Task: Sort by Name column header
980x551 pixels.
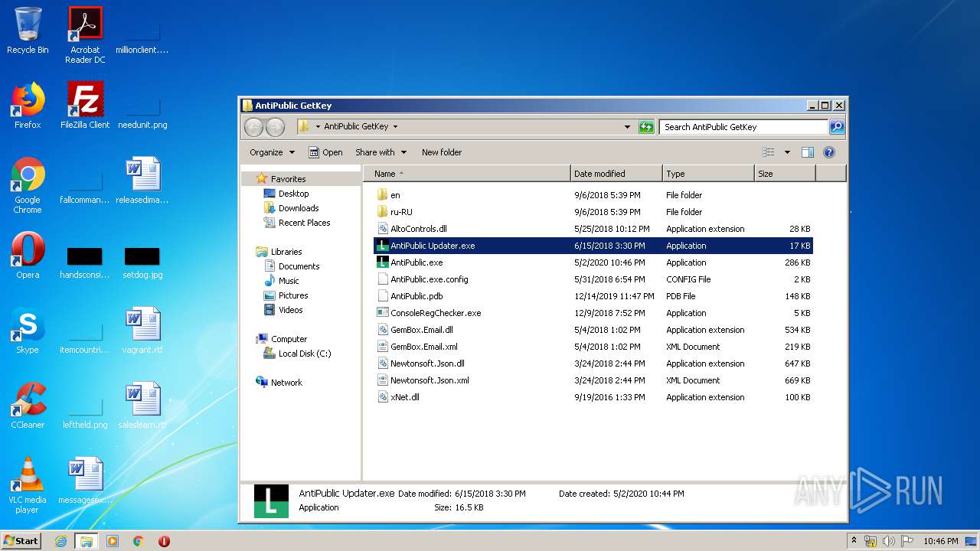Action: coord(467,174)
